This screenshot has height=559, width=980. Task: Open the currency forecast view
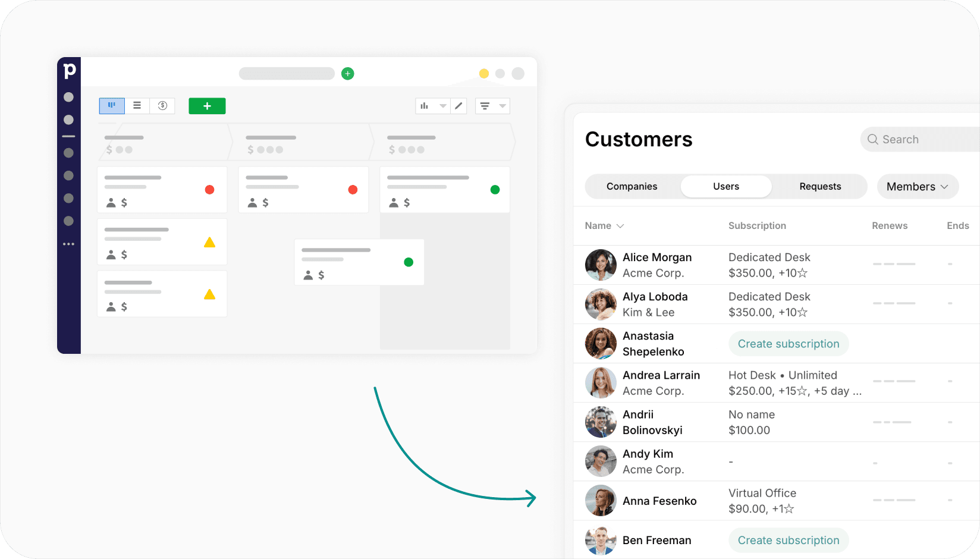(162, 105)
